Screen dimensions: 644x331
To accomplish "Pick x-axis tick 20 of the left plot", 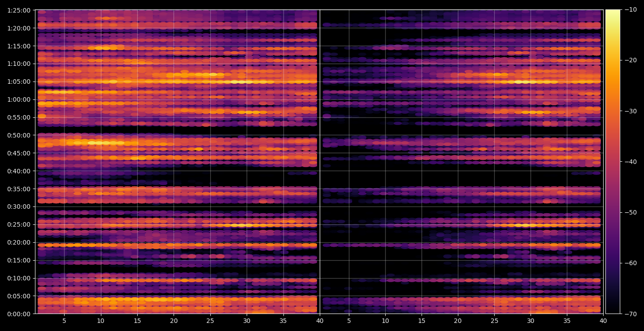I will (174, 321).
